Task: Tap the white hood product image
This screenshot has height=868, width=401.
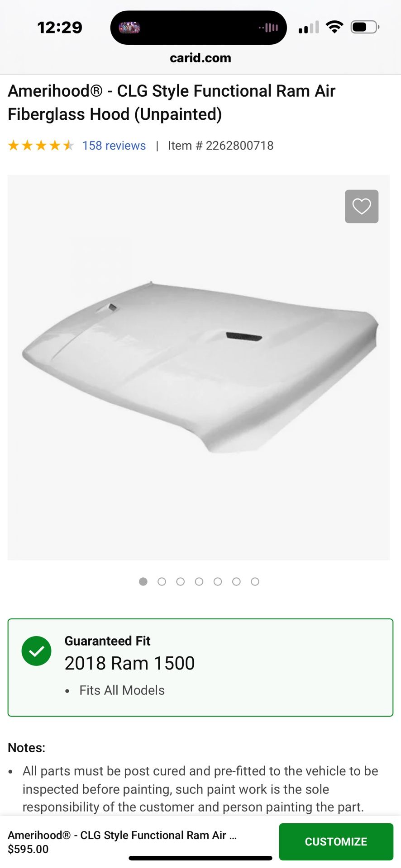Action: pos(200,367)
